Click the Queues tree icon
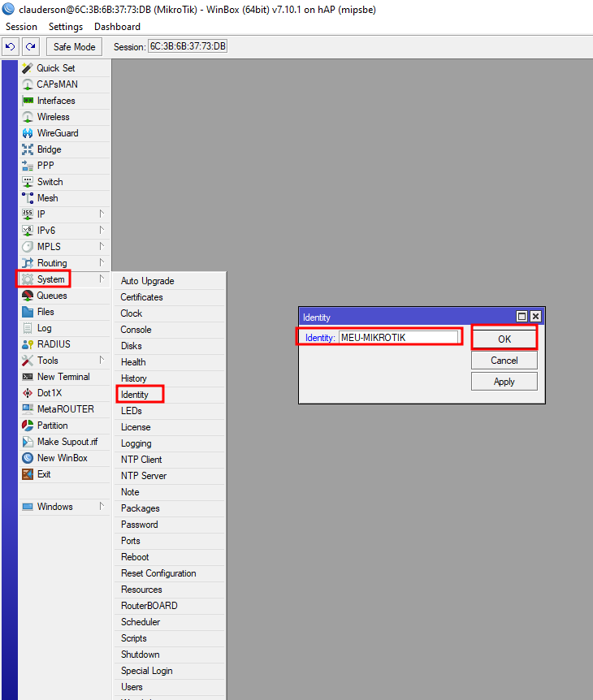This screenshot has width=593, height=700. (28, 296)
